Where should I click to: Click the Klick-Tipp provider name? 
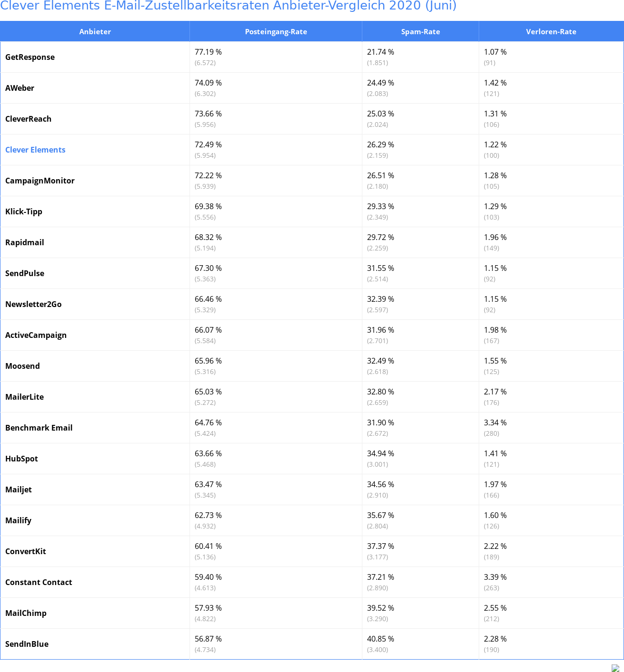click(x=24, y=211)
